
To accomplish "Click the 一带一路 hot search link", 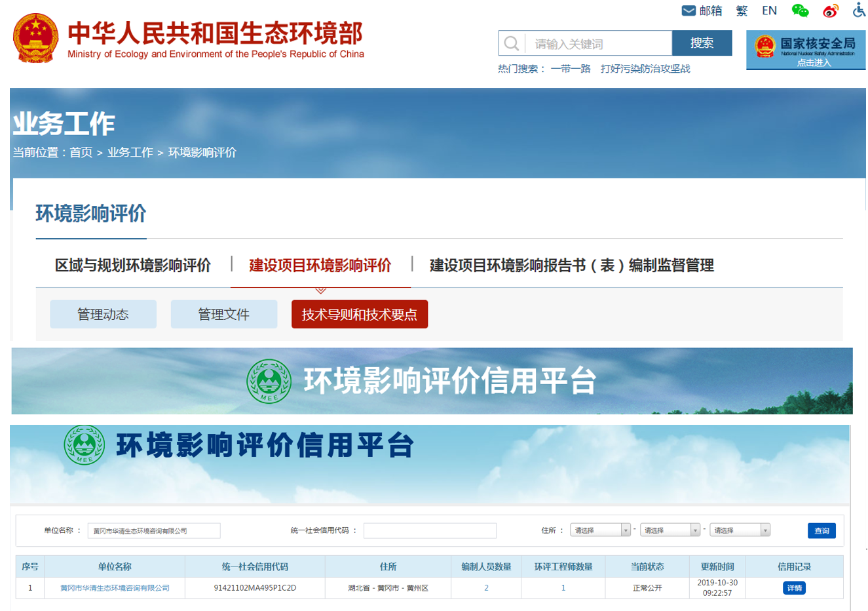I will 570,69.
